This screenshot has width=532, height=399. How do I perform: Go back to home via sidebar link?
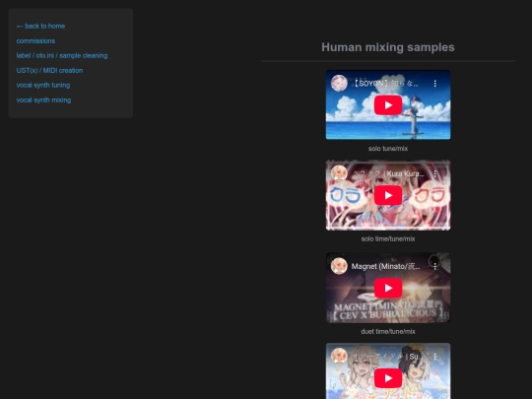pos(40,27)
